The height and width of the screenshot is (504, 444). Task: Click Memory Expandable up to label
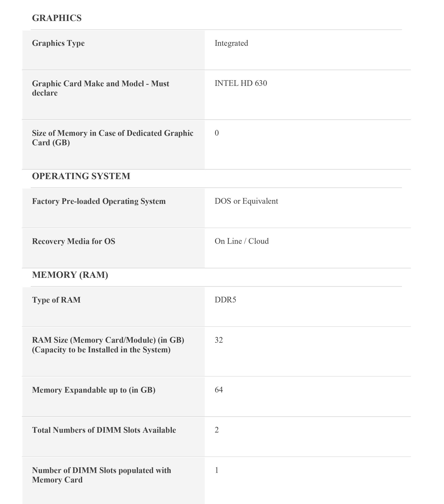pos(93,390)
